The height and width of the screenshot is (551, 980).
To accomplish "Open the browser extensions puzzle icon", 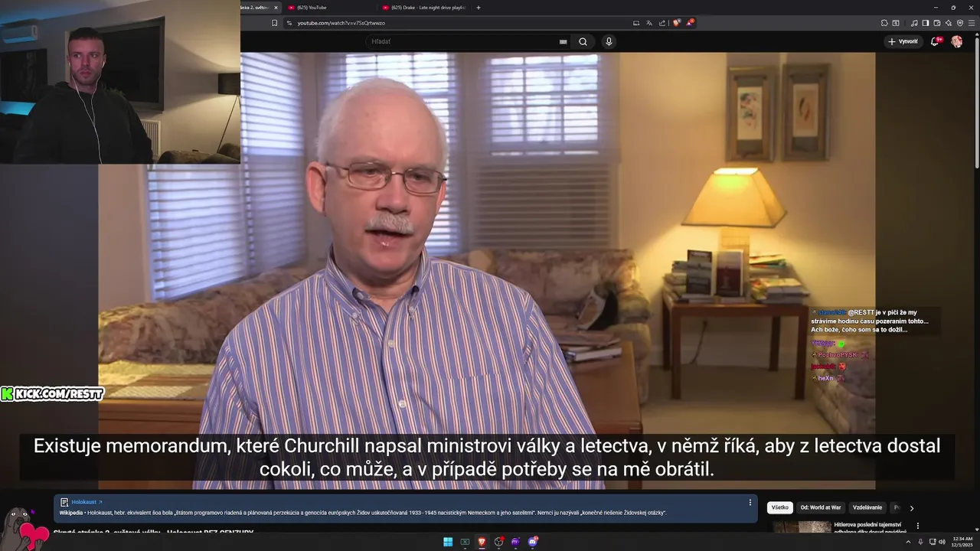I will [x=884, y=23].
